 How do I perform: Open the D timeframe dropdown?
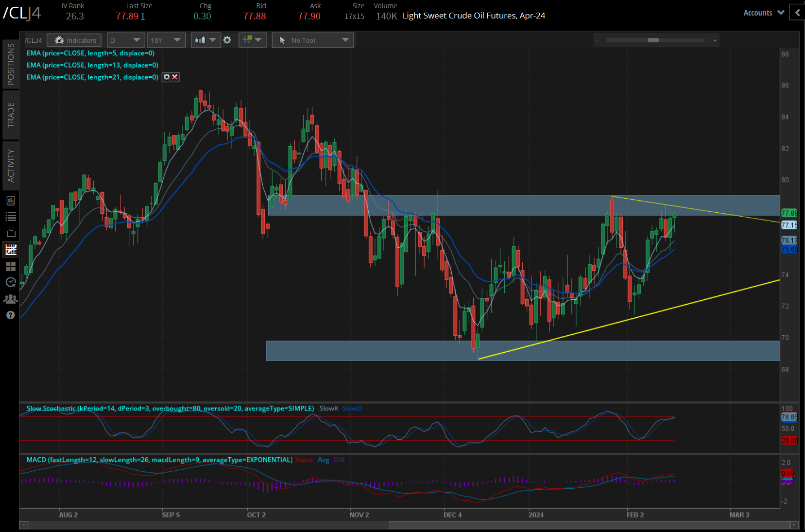pos(125,40)
